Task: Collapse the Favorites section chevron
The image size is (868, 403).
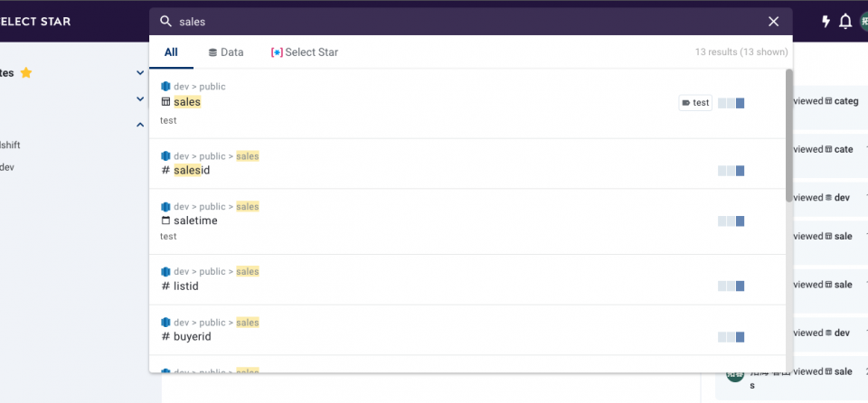Action: 140,73
